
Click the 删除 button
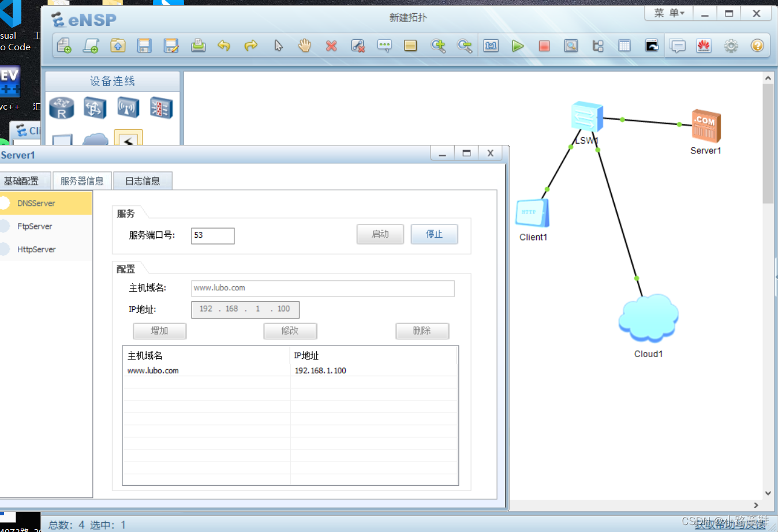click(x=422, y=331)
